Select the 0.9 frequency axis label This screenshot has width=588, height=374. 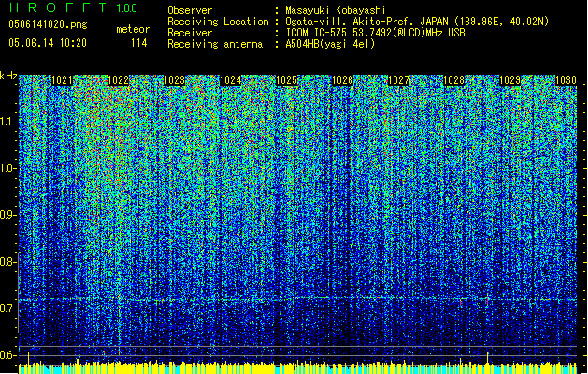[8, 214]
